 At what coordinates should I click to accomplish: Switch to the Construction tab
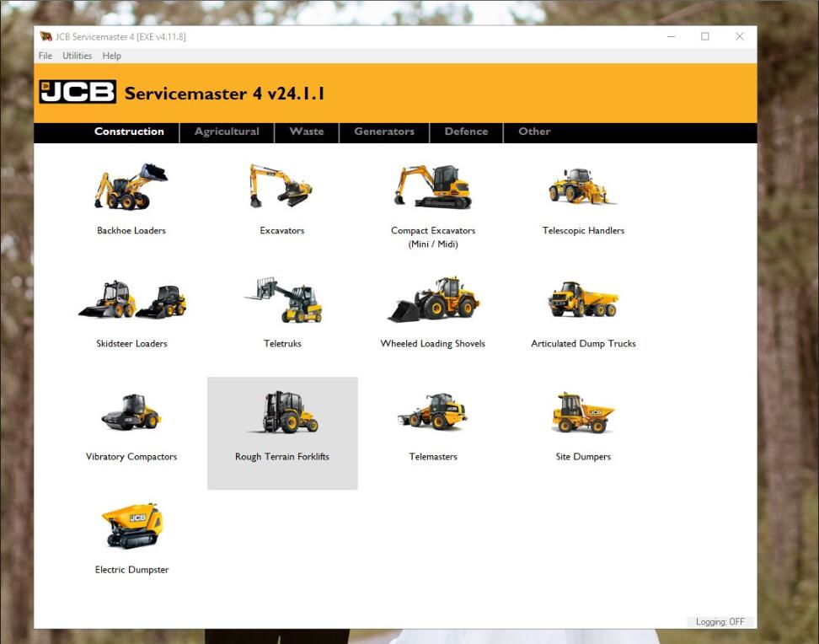pyautogui.click(x=129, y=131)
